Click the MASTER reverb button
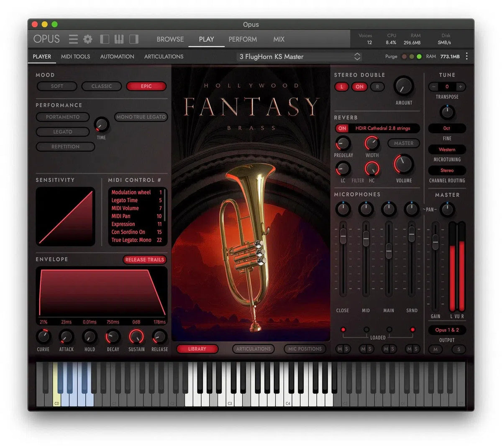The height and width of the screenshot is (448, 502). pos(403,143)
